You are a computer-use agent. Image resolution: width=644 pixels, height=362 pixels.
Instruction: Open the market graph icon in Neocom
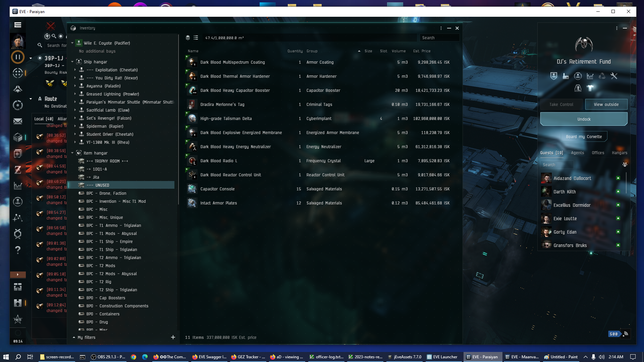[x=18, y=186]
